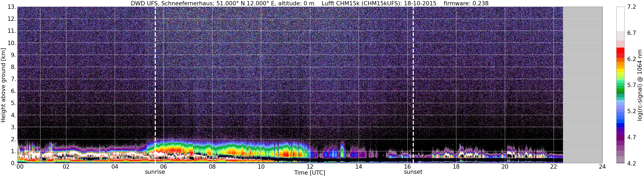Click the green cloud plume near 13 UTC
Image resolution: width=644 pixels, height=177 pixels.
(x=342, y=151)
